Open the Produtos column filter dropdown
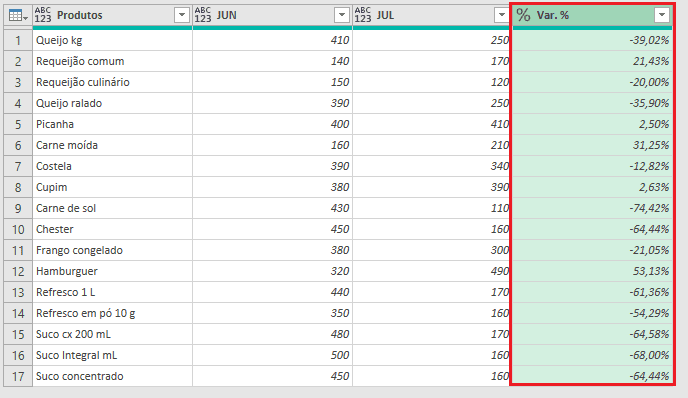The width and height of the screenshot is (688, 398). pyautogui.click(x=182, y=15)
